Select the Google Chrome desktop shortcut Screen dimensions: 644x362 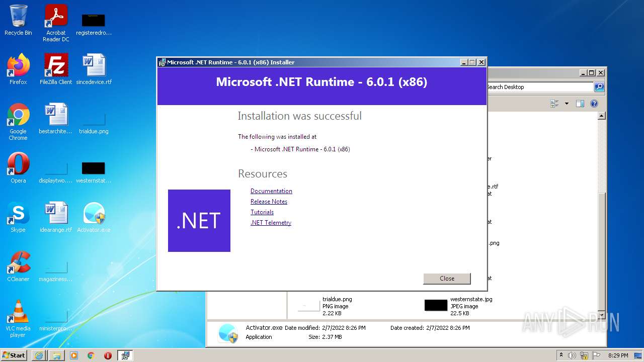(18, 122)
